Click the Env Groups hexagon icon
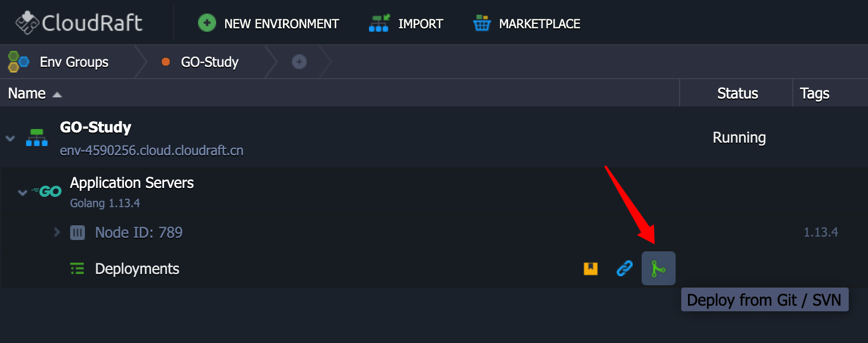Image resolution: width=868 pixels, height=343 pixels. (x=18, y=62)
